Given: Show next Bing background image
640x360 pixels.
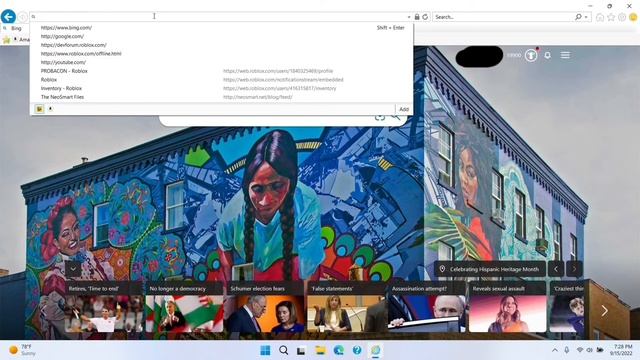Looking at the screenshot, I should [574, 269].
